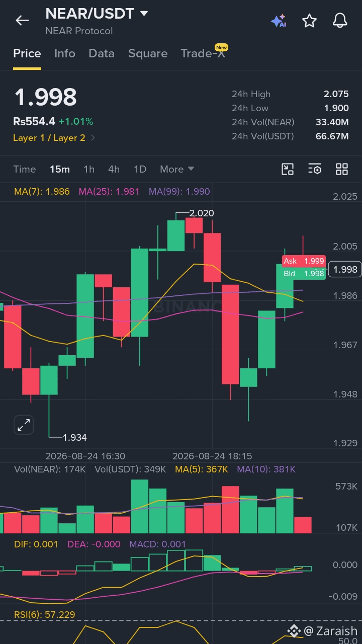This screenshot has height=644, width=362.
Task: Open the AI sparkle assistant icon
Action: (x=278, y=21)
